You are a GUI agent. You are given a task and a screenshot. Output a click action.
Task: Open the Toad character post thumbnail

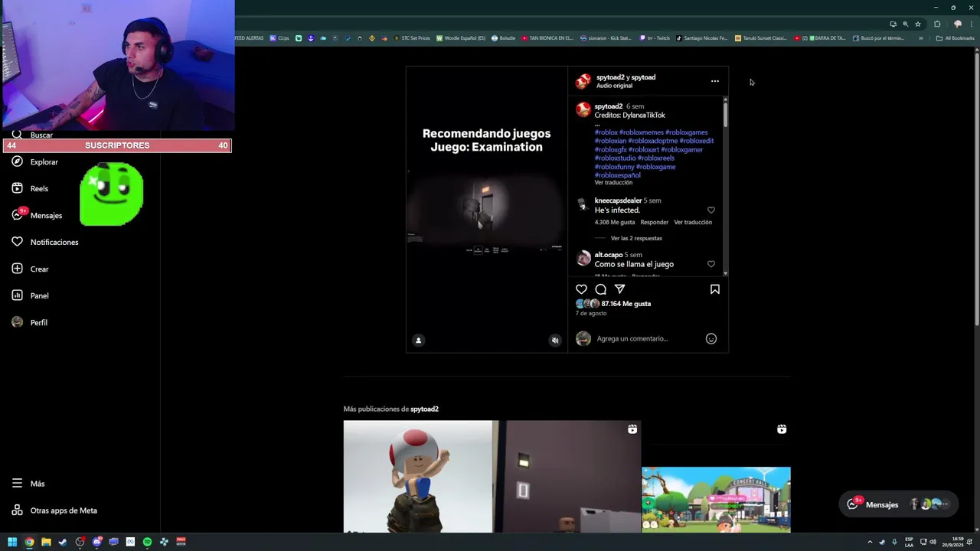(x=417, y=476)
